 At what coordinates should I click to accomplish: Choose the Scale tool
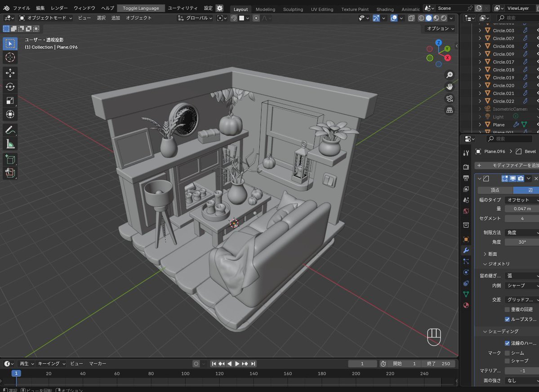[10, 100]
